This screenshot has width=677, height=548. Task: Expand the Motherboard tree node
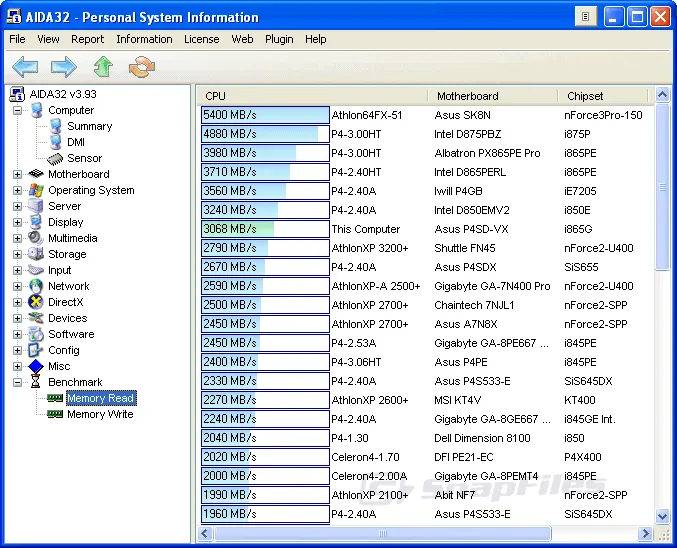coord(17,174)
